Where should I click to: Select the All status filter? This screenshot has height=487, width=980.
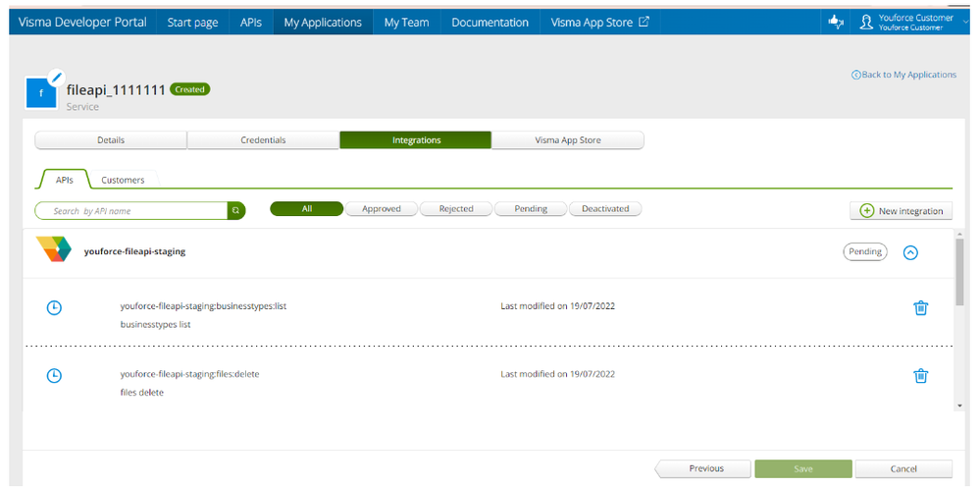307,209
